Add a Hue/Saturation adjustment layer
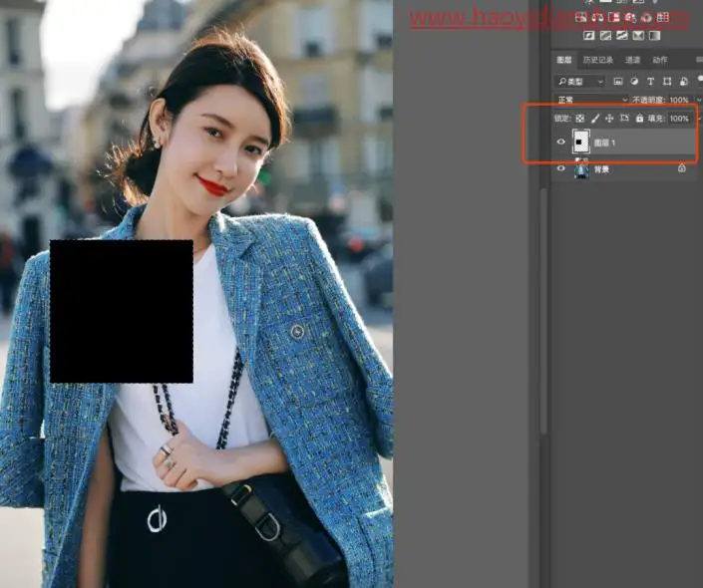This screenshot has height=588, width=703. [581, 18]
